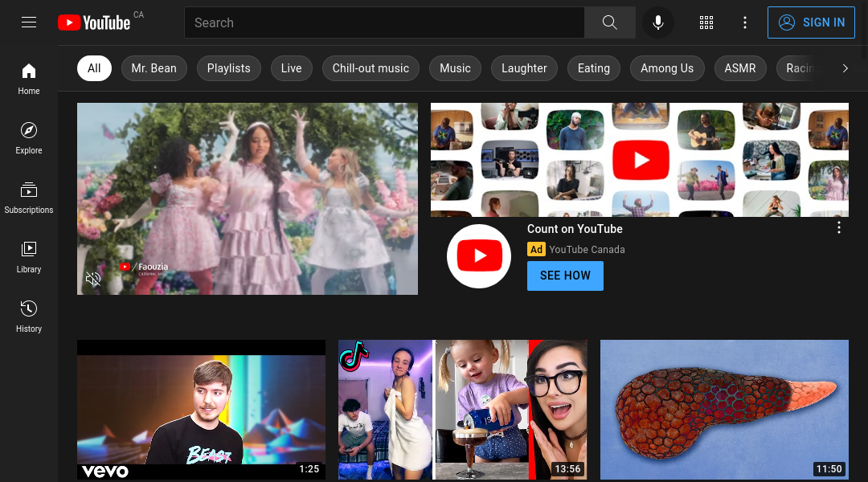Image resolution: width=868 pixels, height=482 pixels.
Task: Filter by Mr. Bean chip
Action: point(154,68)
